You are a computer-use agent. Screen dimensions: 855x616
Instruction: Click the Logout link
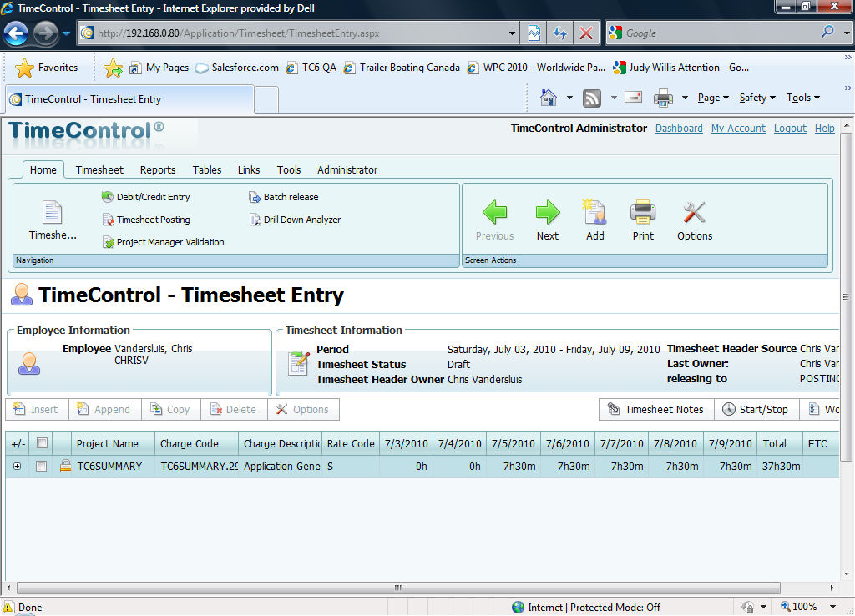pos(790,128)
